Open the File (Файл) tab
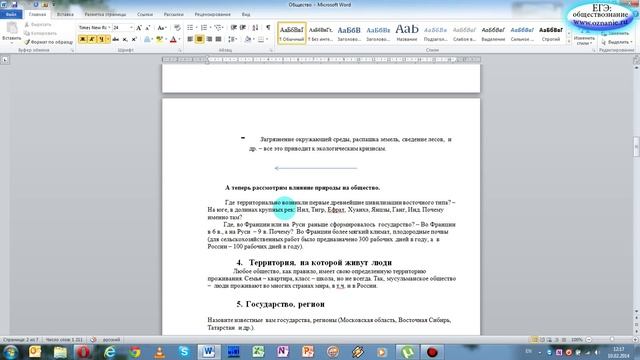Viewport: 640px width, 360px height. 11,14
